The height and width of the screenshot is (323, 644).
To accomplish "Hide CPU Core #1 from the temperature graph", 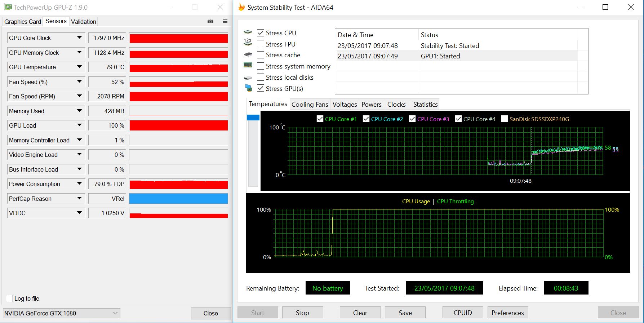I will pyautogui.click(x=320, y=119).
